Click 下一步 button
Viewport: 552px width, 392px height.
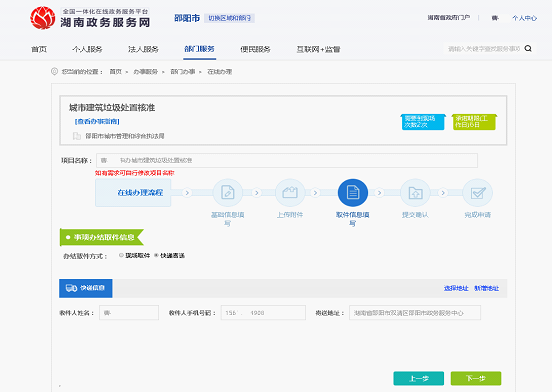click(x=476, y=379)
